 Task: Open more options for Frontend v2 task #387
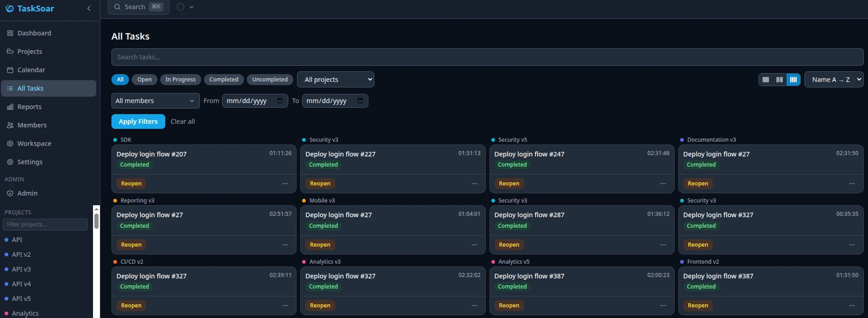[x=852, y=306]
